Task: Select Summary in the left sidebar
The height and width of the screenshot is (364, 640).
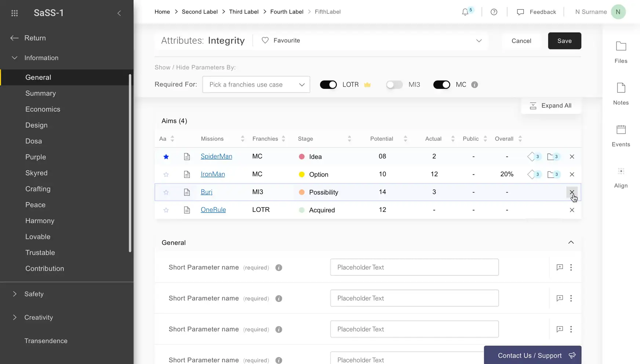Action: (40, 93)
